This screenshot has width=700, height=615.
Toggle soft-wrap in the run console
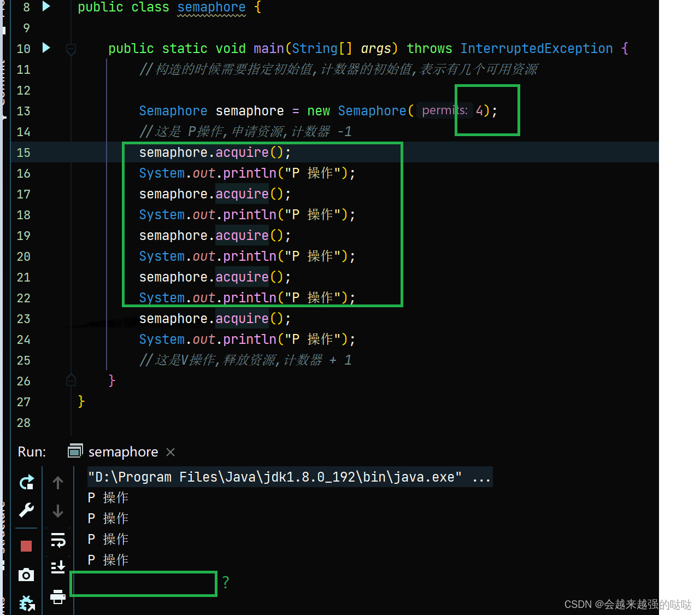58,540
